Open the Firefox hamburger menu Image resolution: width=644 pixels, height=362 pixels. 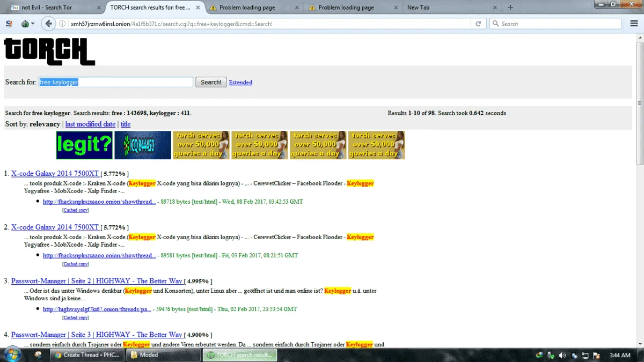click(633, 24)
